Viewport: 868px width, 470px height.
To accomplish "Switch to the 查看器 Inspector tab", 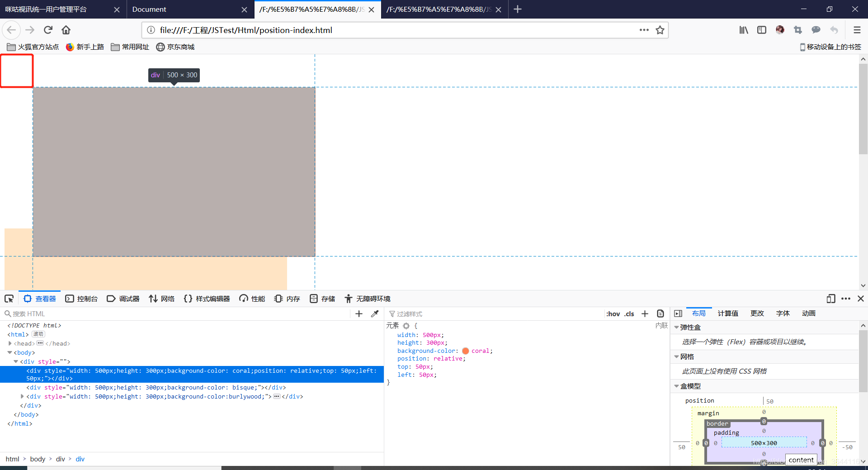I will (40, 299).
